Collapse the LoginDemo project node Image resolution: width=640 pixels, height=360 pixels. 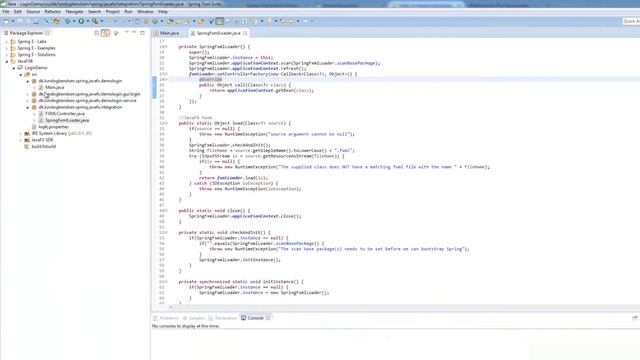click(13, 68)
